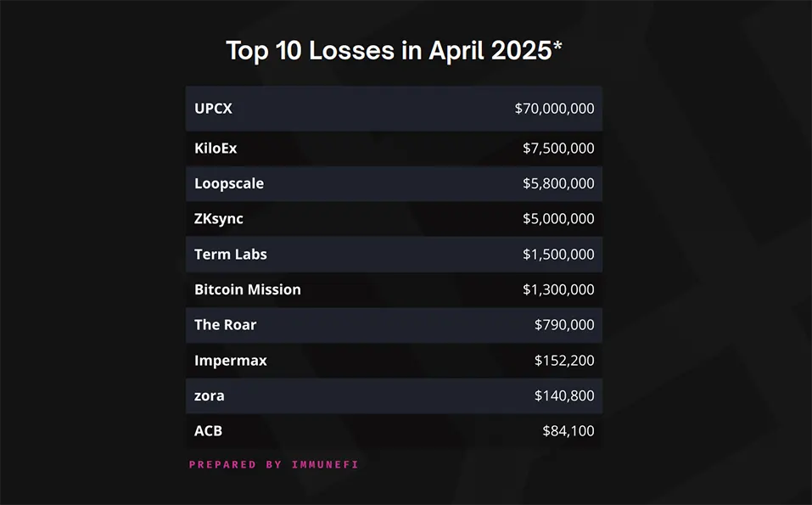Select the zora entry
Image resolution: width=812 pixels, height=505 pixels.
[210, 396]
